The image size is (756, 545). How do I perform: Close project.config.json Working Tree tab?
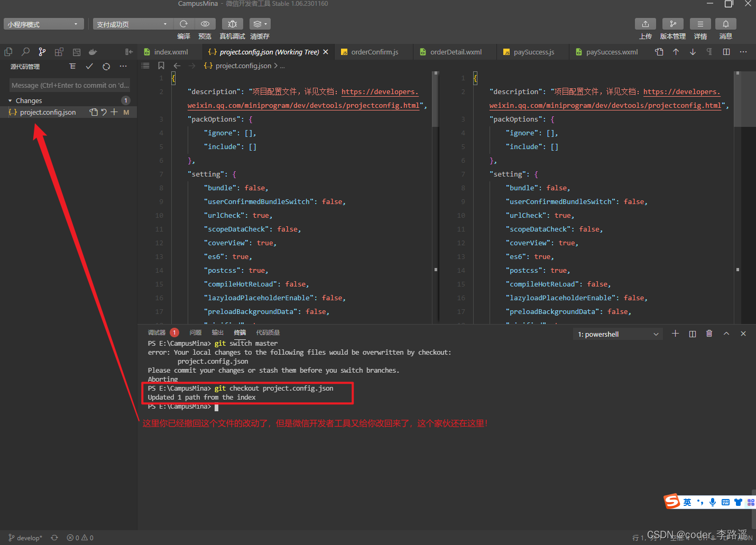(x=326, y=52)
